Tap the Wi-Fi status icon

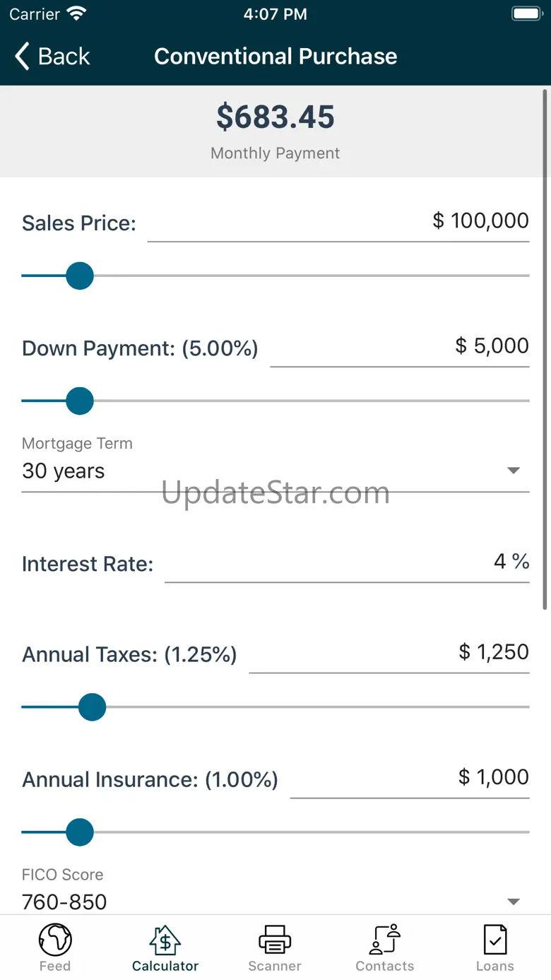[76, 13]
